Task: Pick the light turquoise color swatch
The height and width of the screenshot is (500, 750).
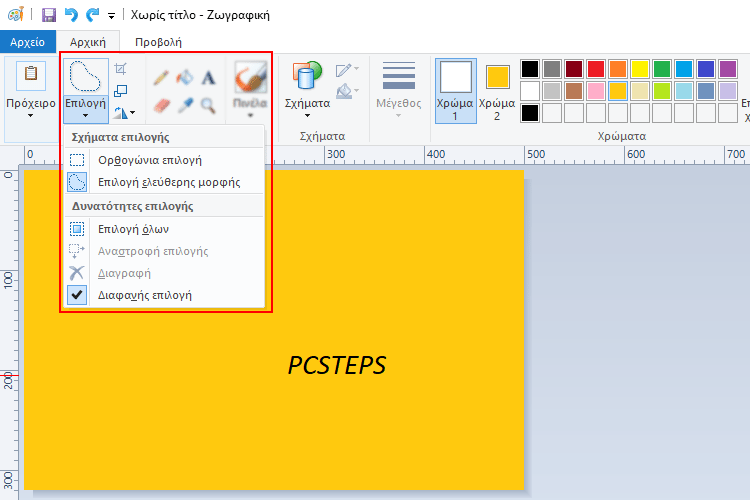Action: click(684, 91)
